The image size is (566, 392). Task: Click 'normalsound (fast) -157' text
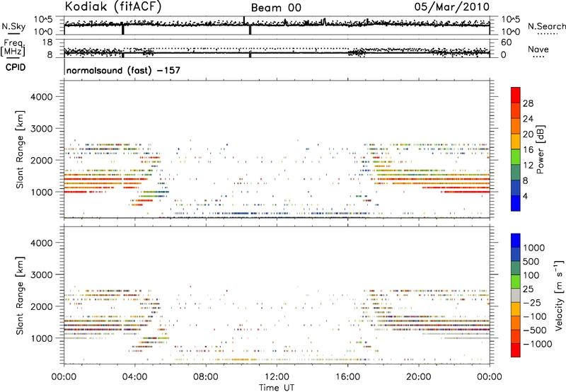point(123,70)
